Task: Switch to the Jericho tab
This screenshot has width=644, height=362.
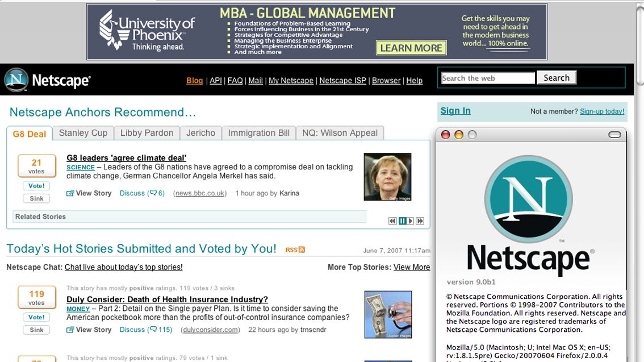Action: [201, 133]
